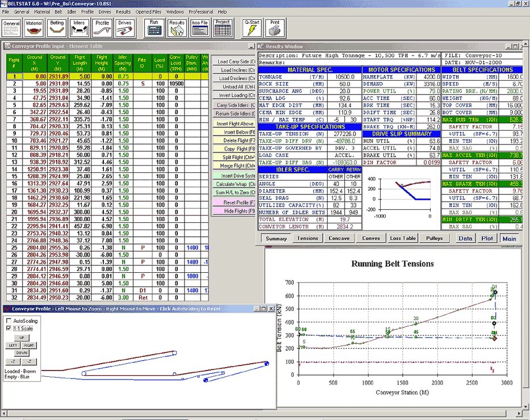Viewport: 530px width, 420px height.
Task: Click the LEFT pan button
Action: pos(13,346)
